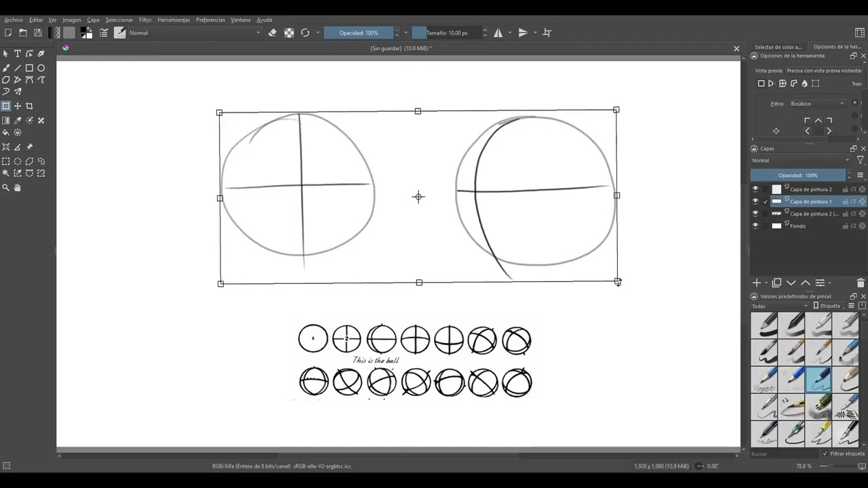Toggle eraser mode in the toolbar
This screenshot has width=868, height=488.
[x=273, y=33]
